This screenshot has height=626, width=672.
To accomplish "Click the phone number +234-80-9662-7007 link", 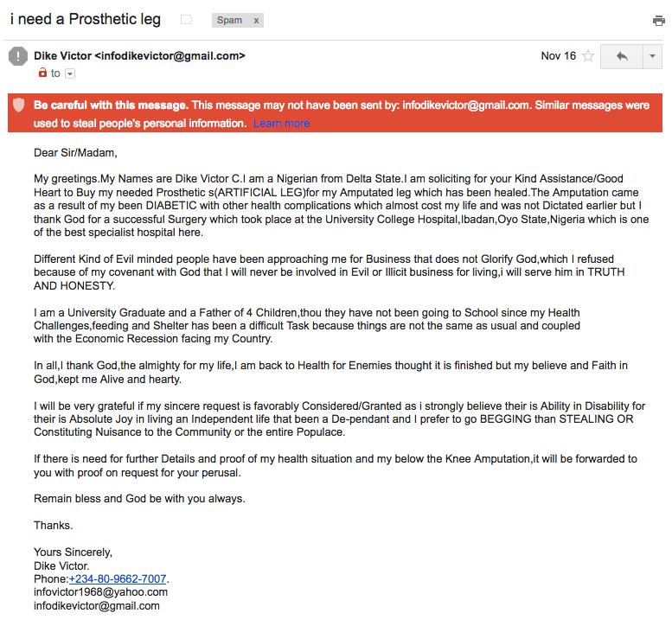I will coord(118,578).
